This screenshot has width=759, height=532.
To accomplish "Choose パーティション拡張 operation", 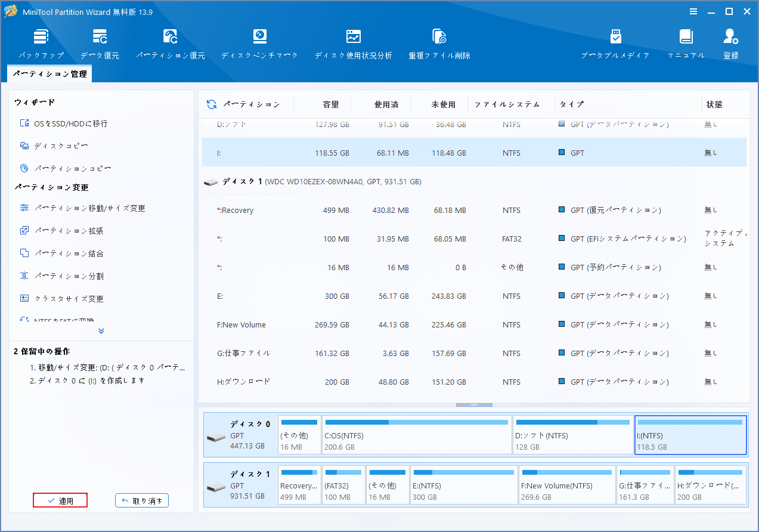I will click(61, 231).
